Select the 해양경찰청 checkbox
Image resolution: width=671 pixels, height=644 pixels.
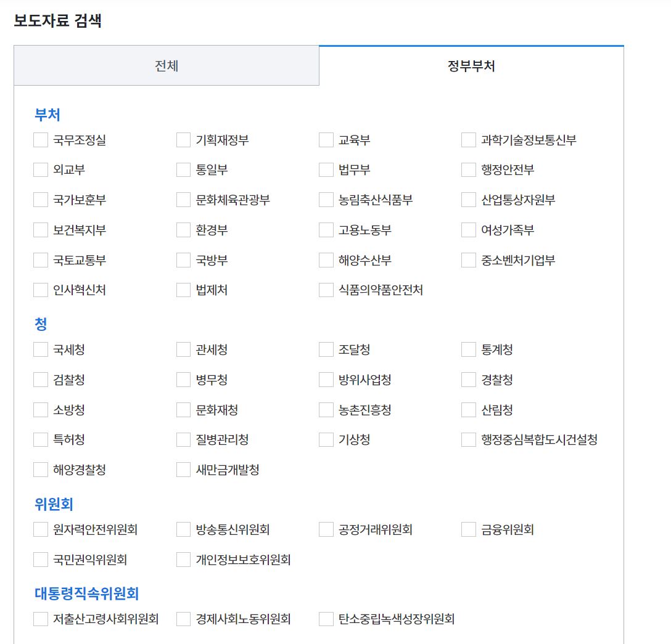click(41, 470)
